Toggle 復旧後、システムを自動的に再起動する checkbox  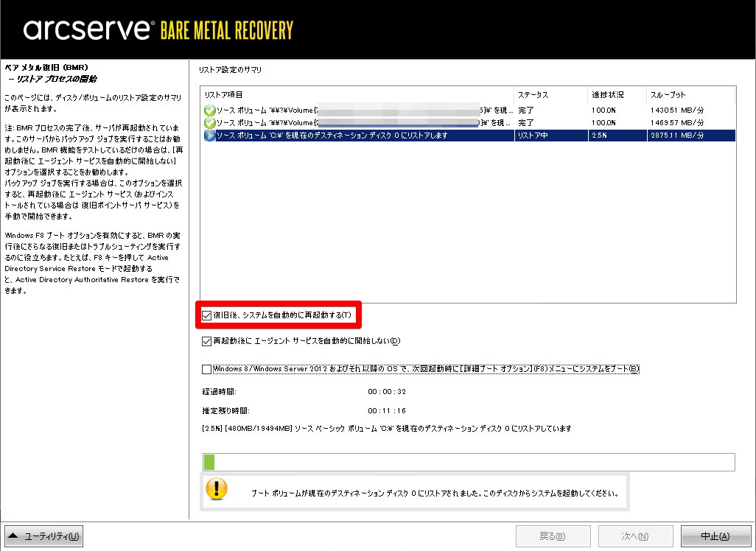[207, 315]
